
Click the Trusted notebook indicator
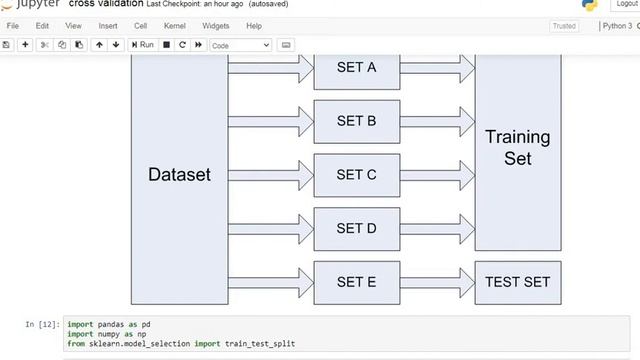tap(564, 26)
